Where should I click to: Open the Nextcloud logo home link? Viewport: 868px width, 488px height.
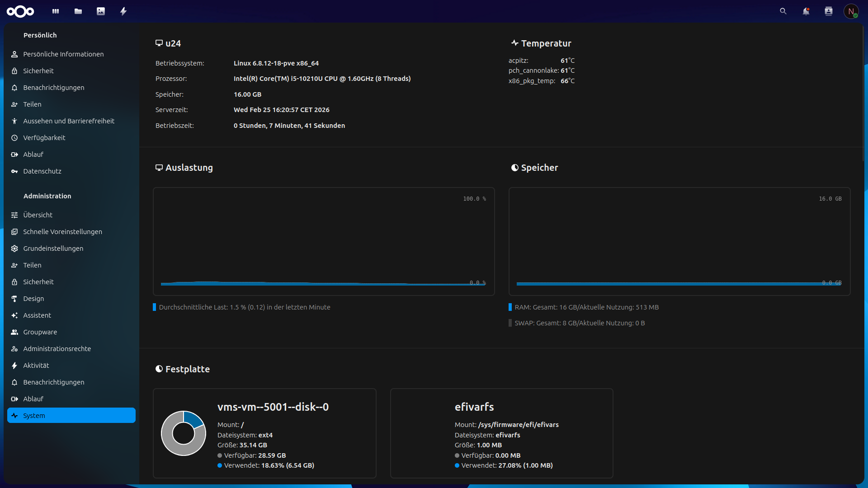[20, 11]
